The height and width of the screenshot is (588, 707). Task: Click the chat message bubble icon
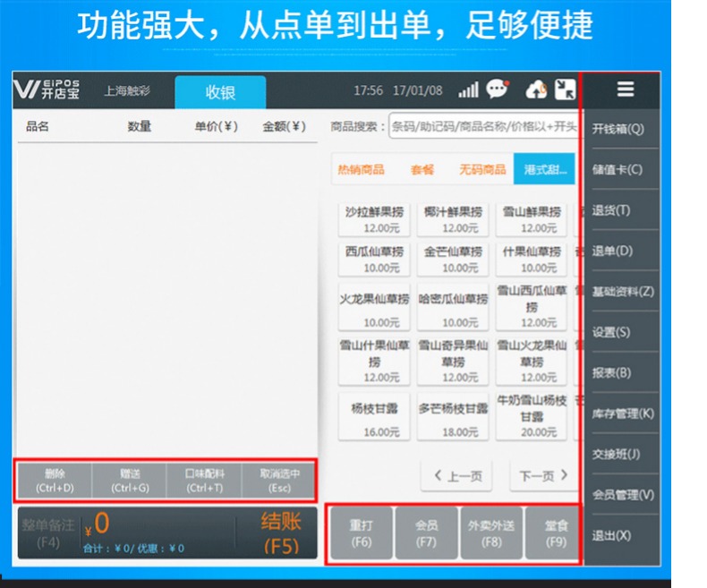[498, 89]
